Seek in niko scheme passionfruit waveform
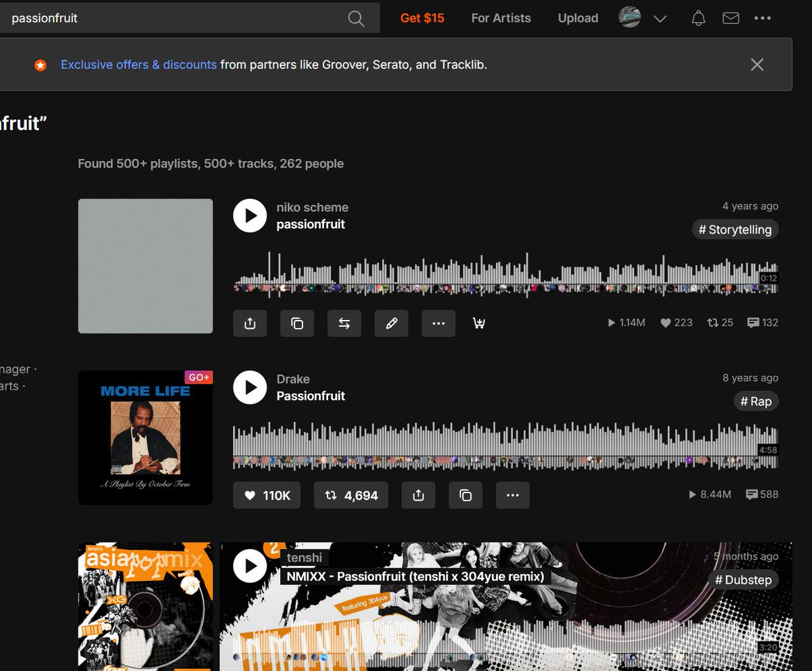The width and height of the screenshot is (812, 671). click(x=505, y=273)
